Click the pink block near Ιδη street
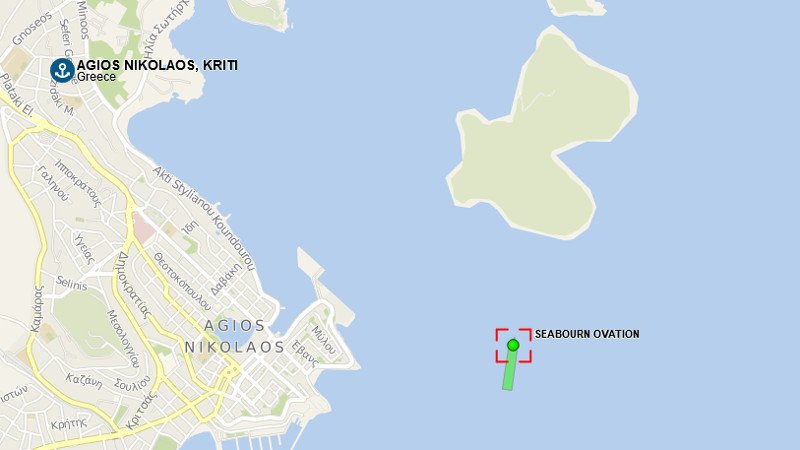800x450 pixels. [x=143, y=229]
